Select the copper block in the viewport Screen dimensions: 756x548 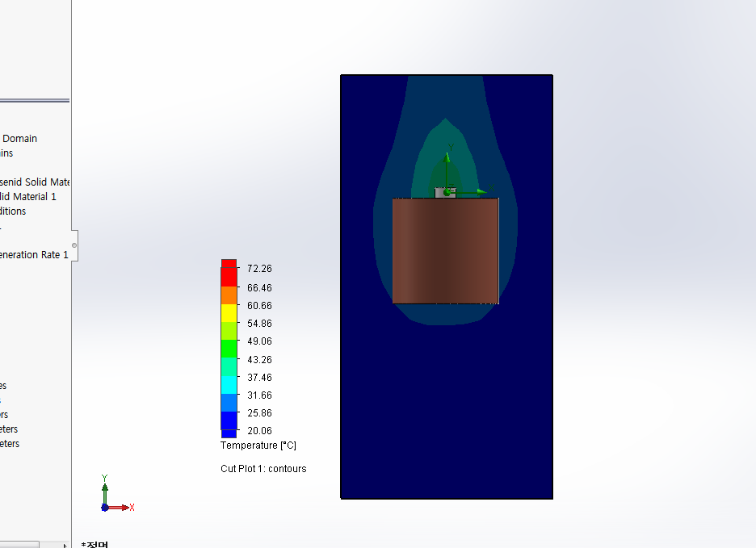[x=446, y=251]
